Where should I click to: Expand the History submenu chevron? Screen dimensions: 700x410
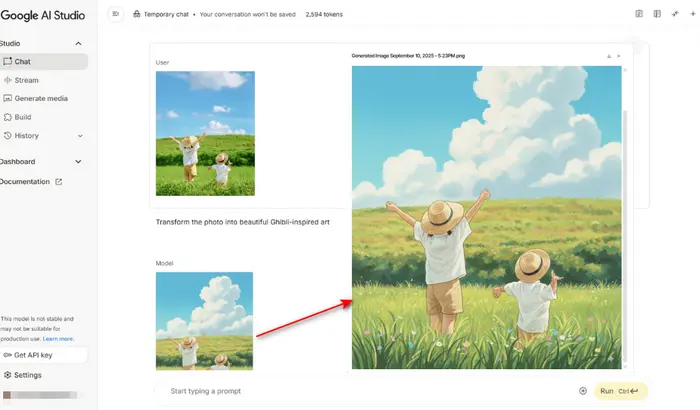80,136
